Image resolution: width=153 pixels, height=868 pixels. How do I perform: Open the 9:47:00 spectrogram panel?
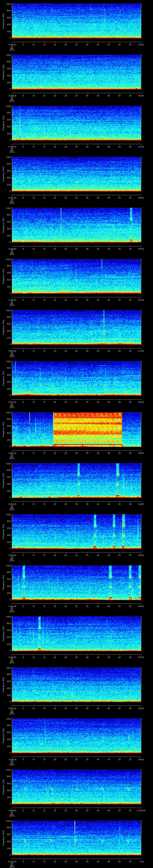coord(76,174)
